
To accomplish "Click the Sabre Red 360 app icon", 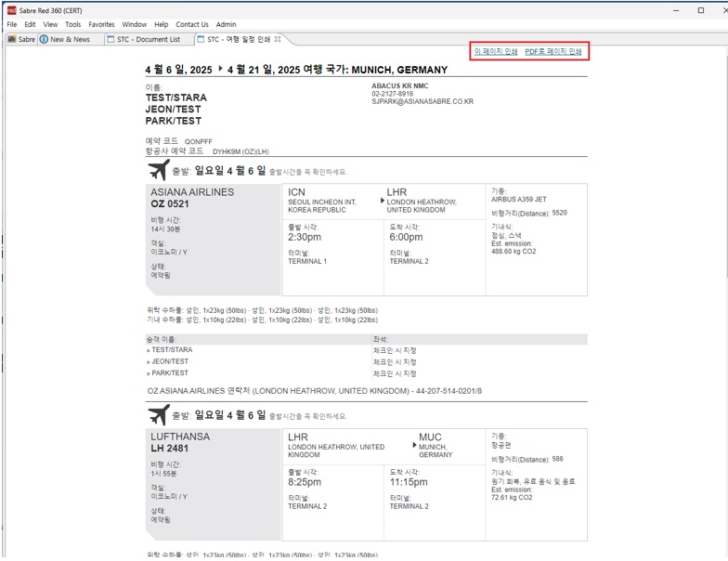I will tap(11, 10).
